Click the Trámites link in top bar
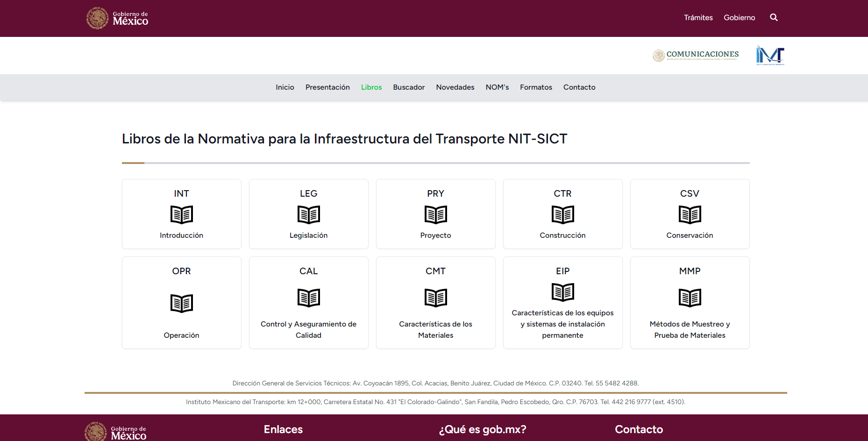 698,18
